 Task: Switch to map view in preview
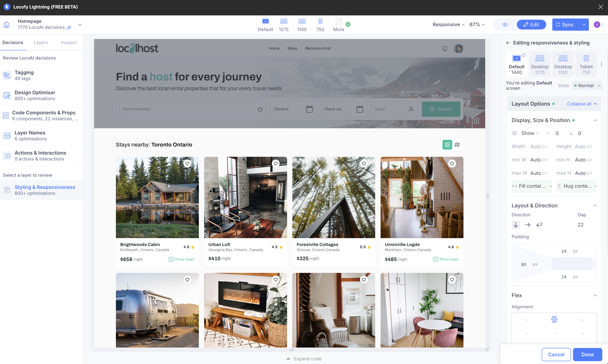tap(457, 145)
